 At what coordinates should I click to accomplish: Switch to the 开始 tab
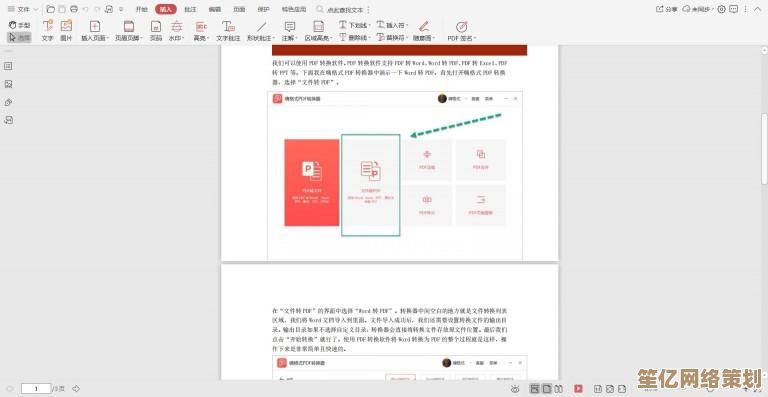click(x=141, y=9)
